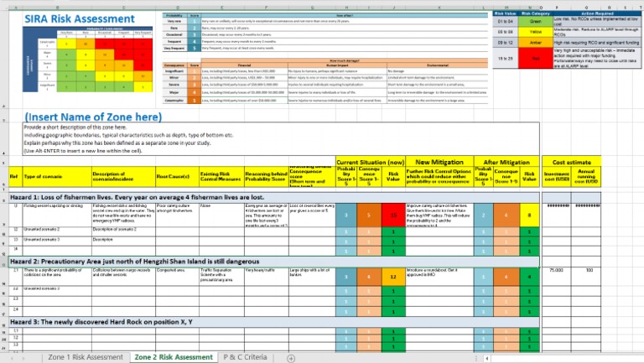Select the 'Annual running cost' header

point(586,177)
